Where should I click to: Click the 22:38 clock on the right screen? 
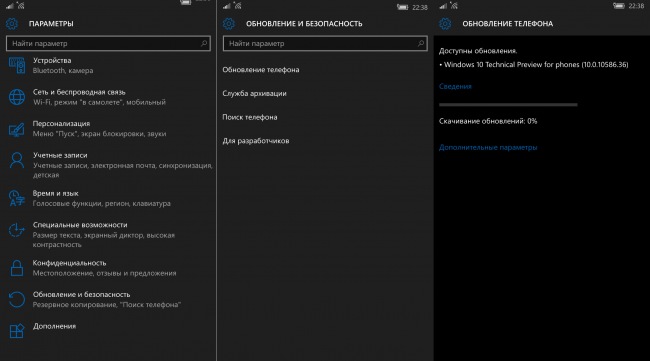(x=636, y=6)
